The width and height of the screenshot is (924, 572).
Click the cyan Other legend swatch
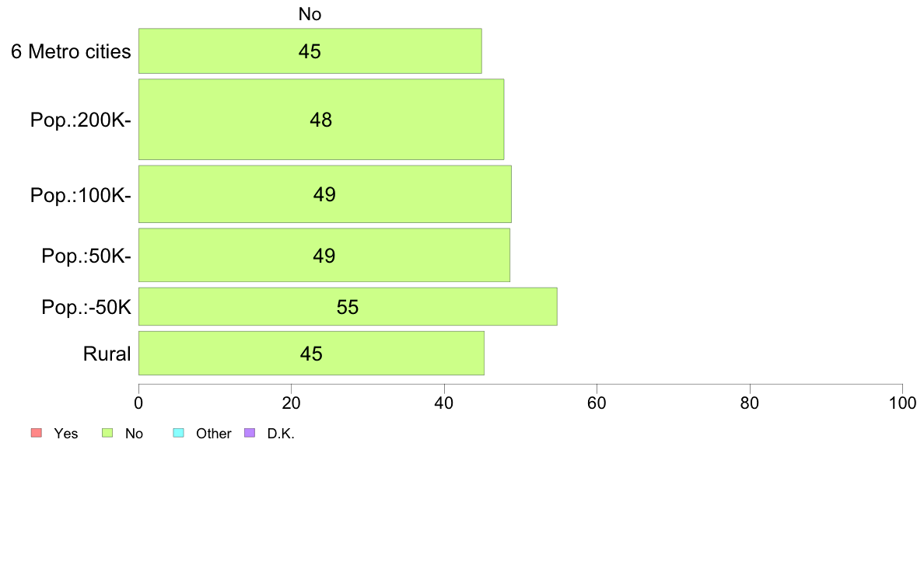179,433
